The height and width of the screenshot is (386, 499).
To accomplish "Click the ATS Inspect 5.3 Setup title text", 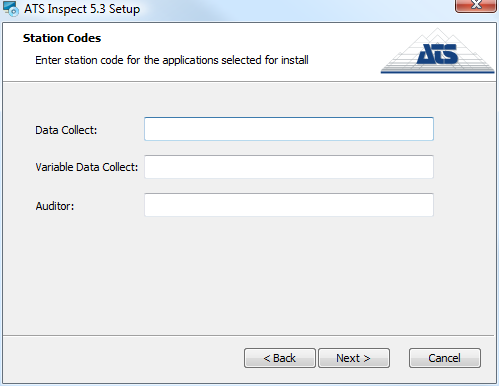I will click(x=82, y=9).
